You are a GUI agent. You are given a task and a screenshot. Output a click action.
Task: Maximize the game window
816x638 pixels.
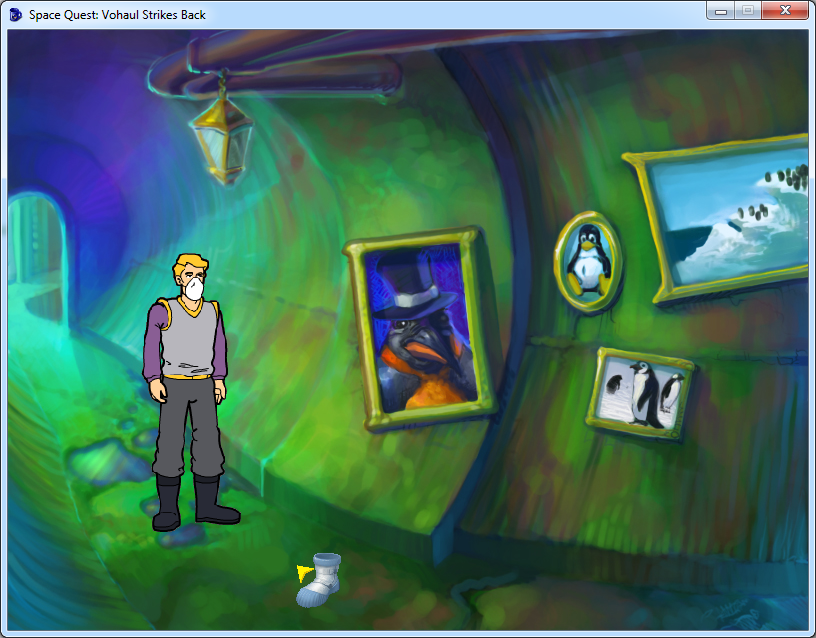[x=746, y=11]
